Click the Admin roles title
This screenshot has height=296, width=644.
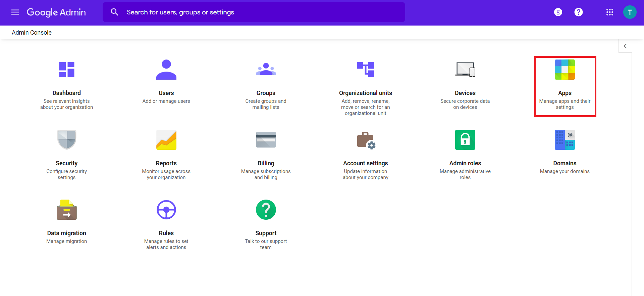pyautogui.click(x=465, y=163)
